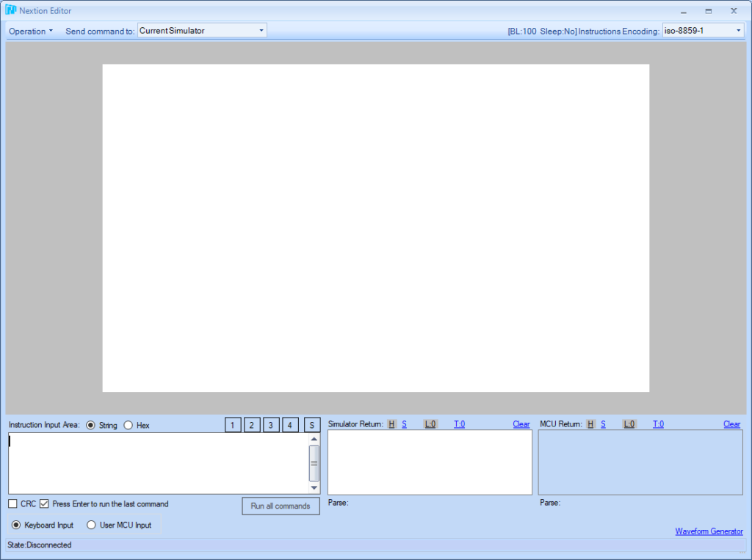Toggle string display for Simulator Return
Screen dimensions: 752x560
pos(404,424)
